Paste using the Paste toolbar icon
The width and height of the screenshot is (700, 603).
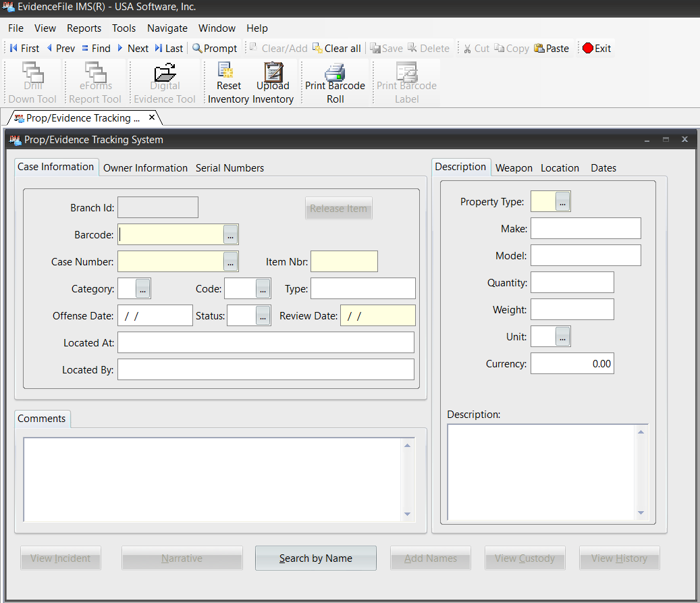click(x=551, y=48)
